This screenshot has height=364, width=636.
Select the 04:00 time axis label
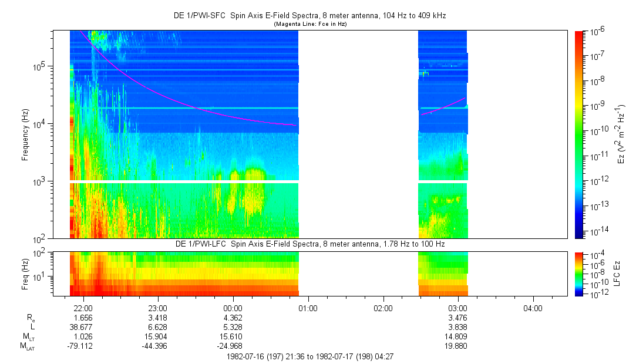pyautogui.click(x=533, y=308)
